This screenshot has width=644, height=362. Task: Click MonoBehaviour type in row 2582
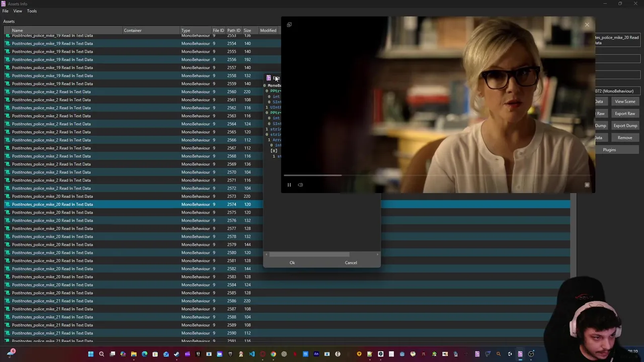coord(196,269)
